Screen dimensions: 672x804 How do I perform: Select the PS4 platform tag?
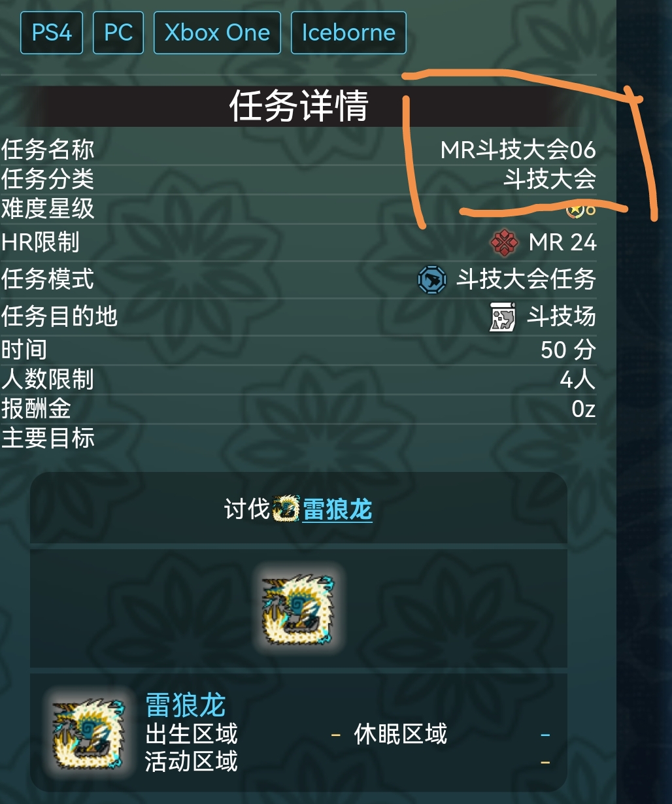click(x=52, y=33)
